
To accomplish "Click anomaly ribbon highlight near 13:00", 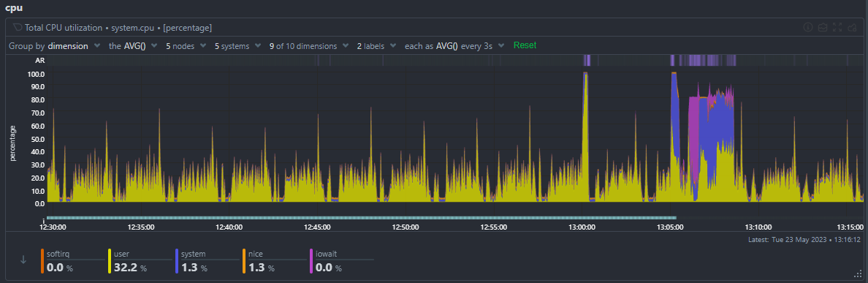I will 586,61.
